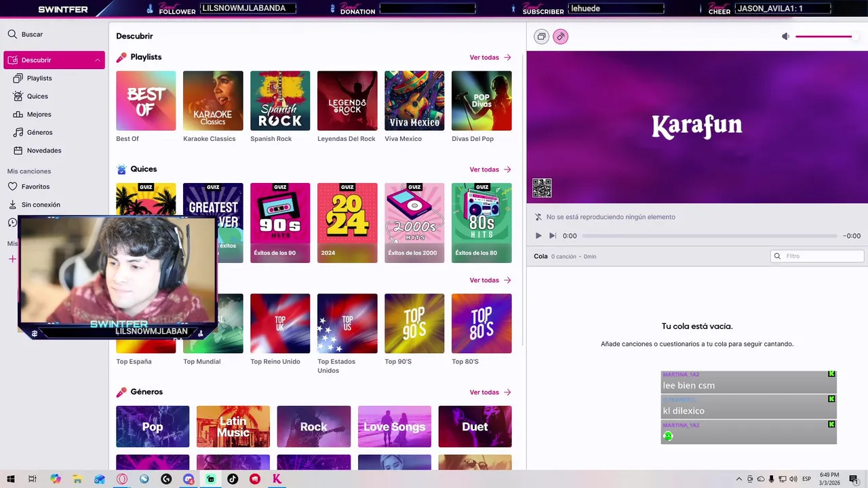Open the Rock genre tile

point(314,426)
